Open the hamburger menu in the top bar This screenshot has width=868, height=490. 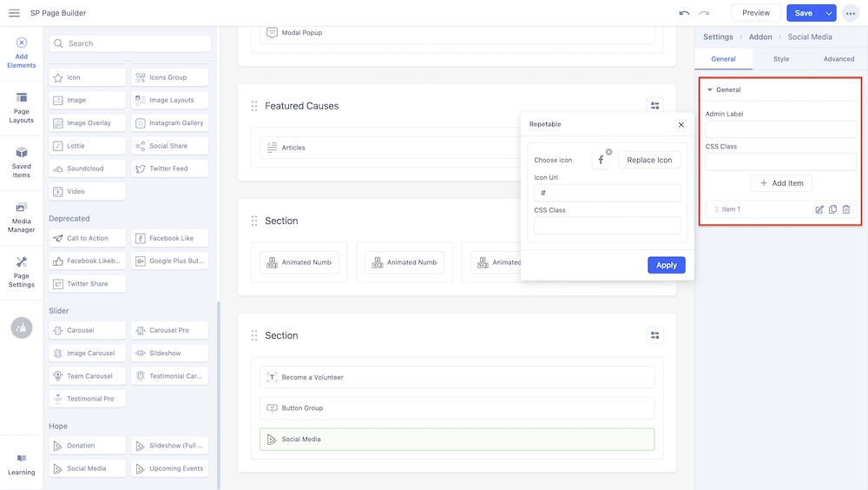[14, 13]
